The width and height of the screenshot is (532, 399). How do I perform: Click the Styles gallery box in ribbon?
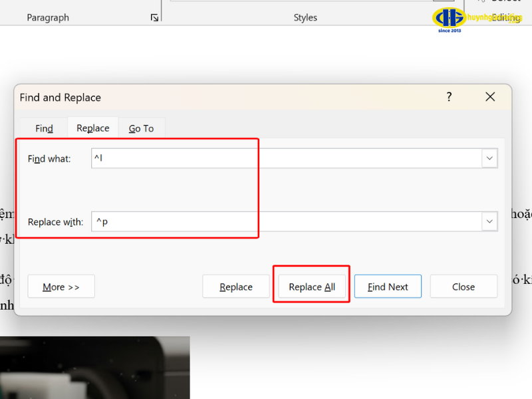point(306,3)
